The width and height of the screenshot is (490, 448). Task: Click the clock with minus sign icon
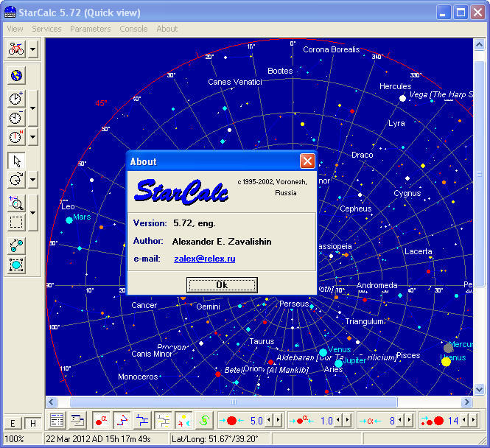(16, 118)
